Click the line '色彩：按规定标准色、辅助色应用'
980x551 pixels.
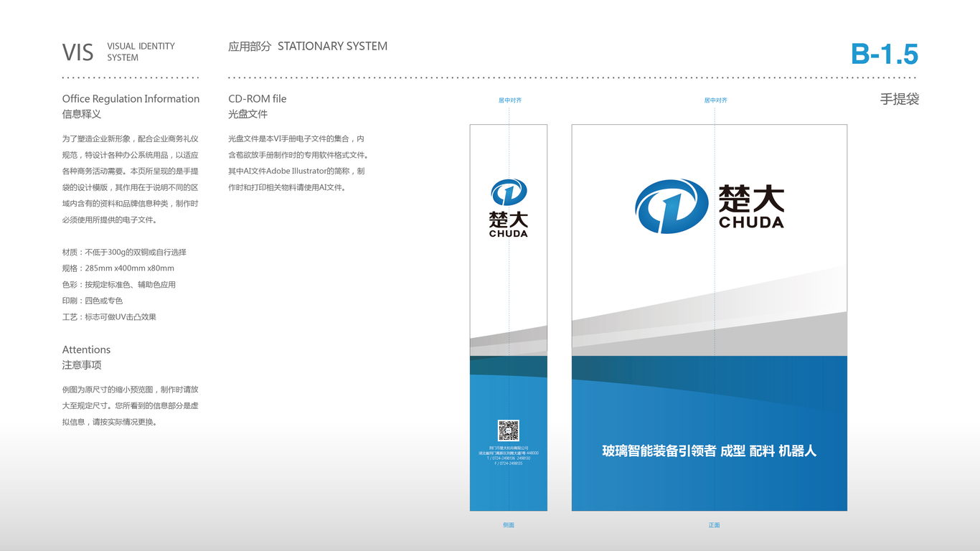[119, 285]
